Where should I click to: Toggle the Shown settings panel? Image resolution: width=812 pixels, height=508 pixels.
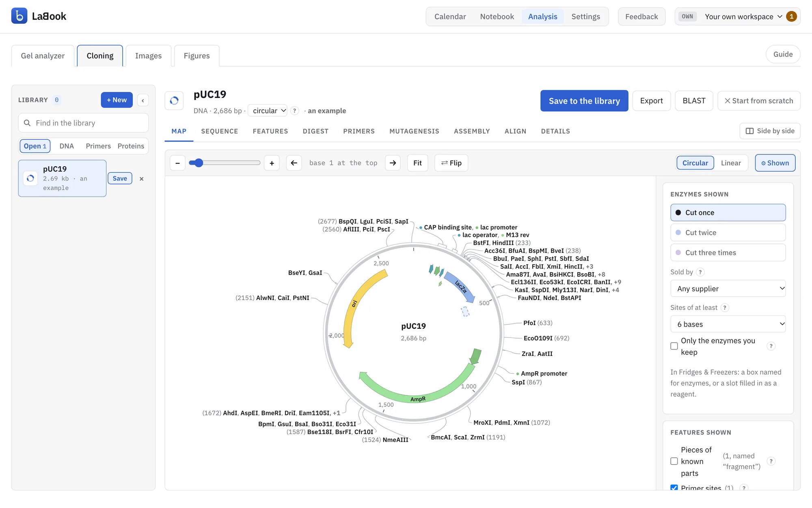coord(775,163)
